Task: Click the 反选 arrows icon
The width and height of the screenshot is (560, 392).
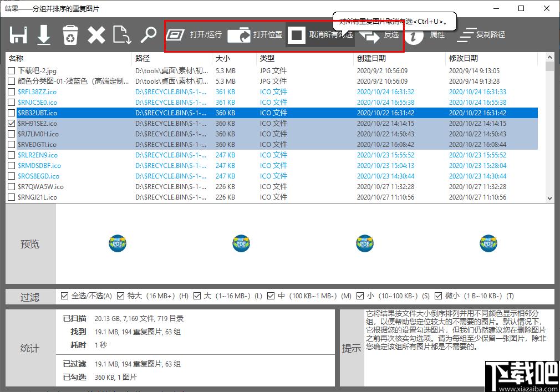Action: click(x=370, y=37)
